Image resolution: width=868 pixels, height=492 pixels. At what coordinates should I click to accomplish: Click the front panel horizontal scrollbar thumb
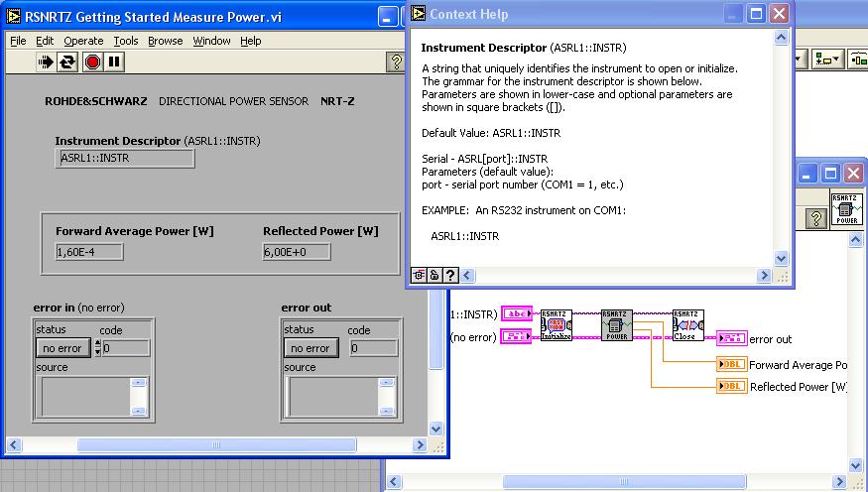click(x=216, y=445)
